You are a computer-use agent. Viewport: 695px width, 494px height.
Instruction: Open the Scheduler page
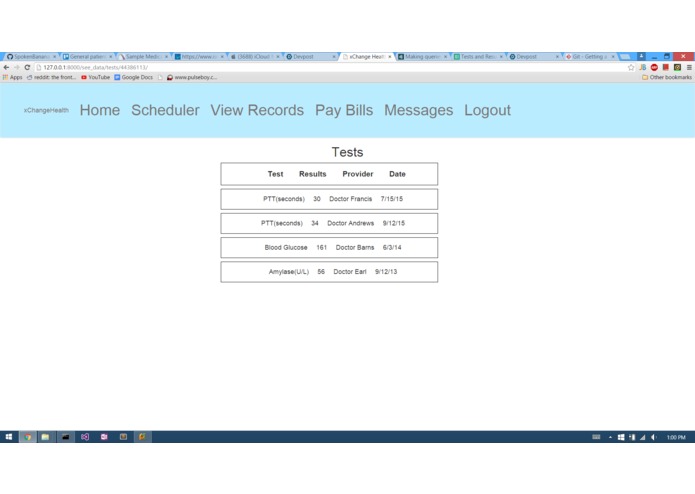click(x=165, y=110)
